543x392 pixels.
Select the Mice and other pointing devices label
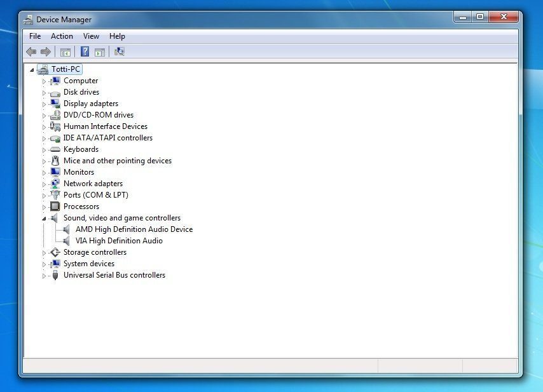pos(118,161)
